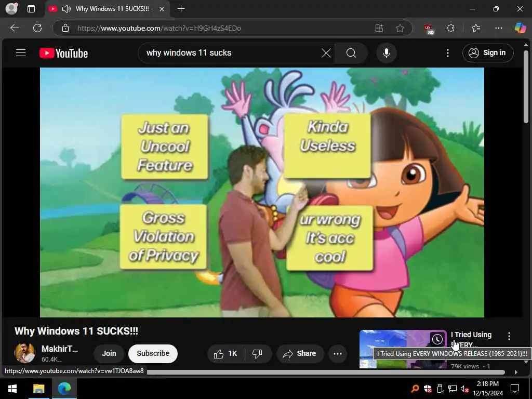This screenshot has width=532, height=399.
Task: Run search with magnifier button
Action: coord(351,53)
